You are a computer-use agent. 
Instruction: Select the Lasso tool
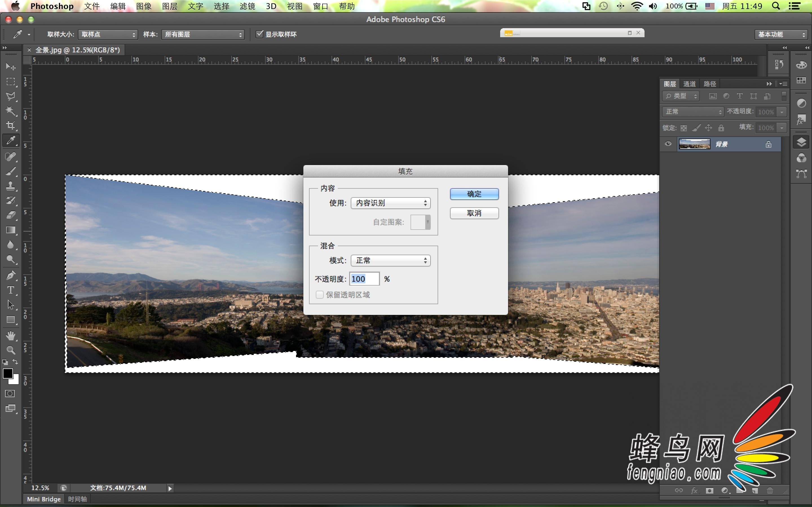click(x=10, y=96)
